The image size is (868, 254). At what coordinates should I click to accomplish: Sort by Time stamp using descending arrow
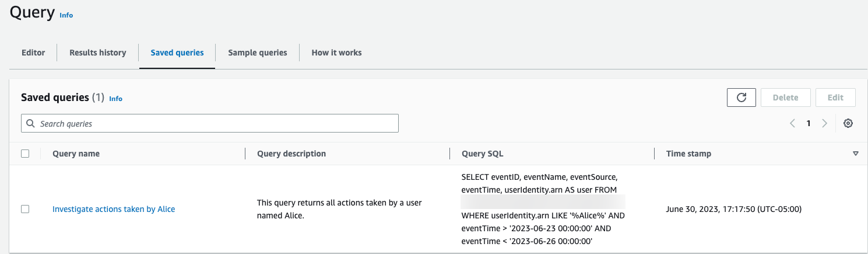click(x=856, y=154)
